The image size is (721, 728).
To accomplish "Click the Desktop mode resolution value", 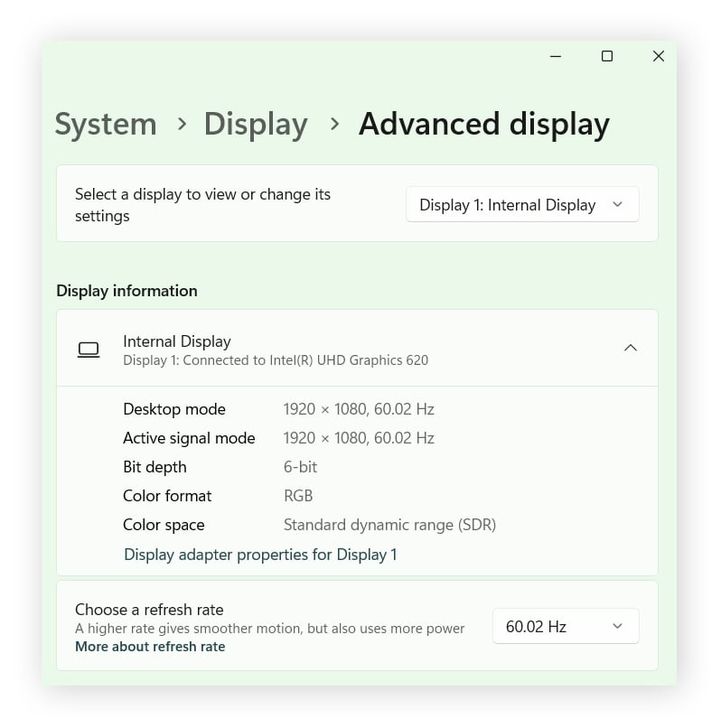I will point(359,409).
